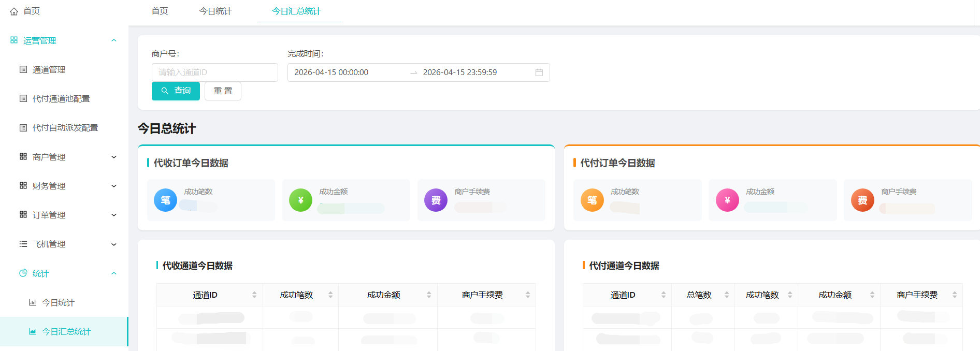The height and width of the screenshot is (351, 980).
Task: Click 统计 label in the sidebar
Action: pos(40,273)
